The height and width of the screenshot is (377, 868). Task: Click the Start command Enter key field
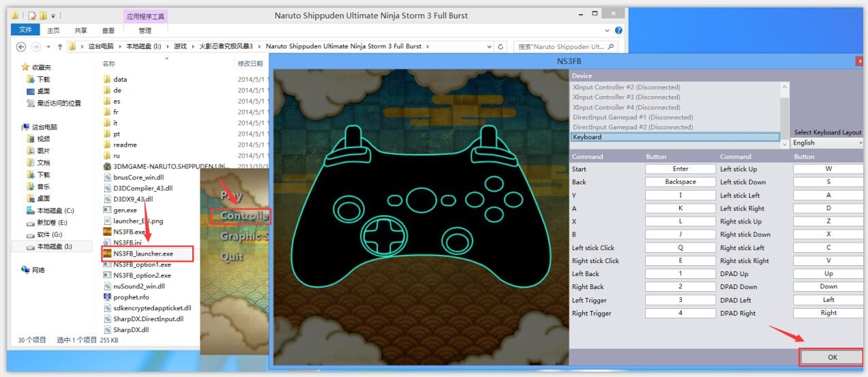pyautogui.click(x=680, y=168)
